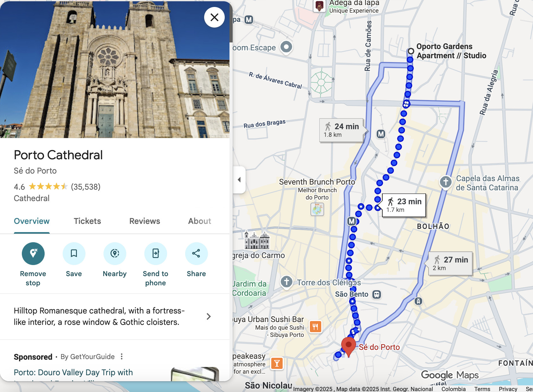Close the Porto Cathedral place panel
533x392 pixels.
(214, 17)
